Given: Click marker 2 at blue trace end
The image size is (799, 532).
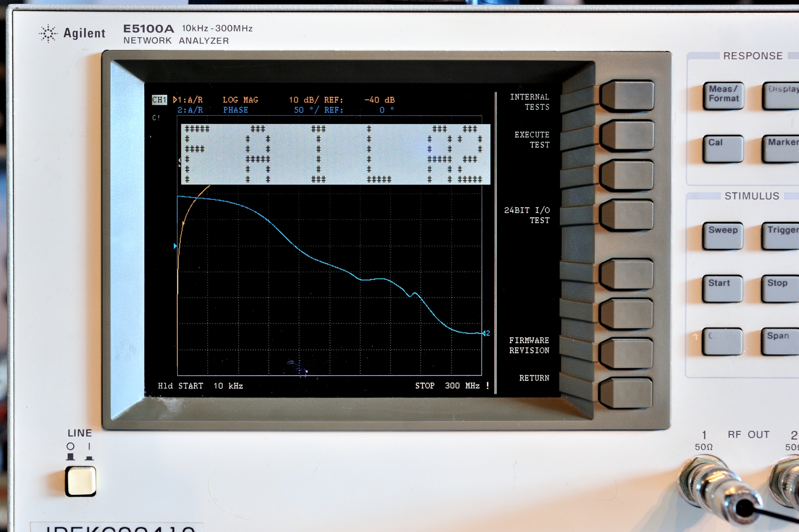Looking at the screenshot, I should [486, 333].
